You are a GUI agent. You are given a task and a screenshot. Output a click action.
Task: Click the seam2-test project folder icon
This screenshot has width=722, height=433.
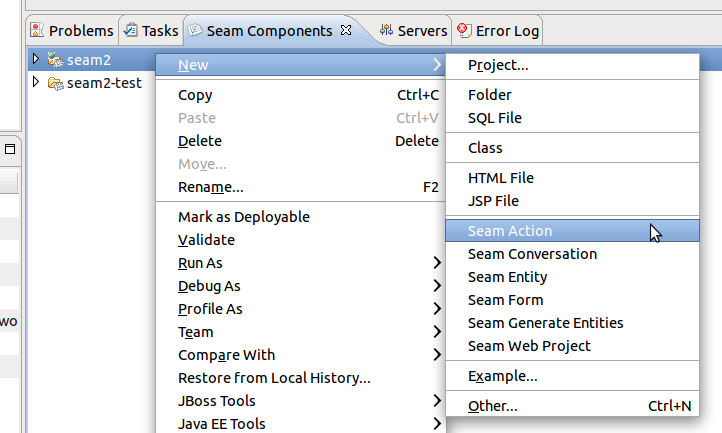(54, 83)
